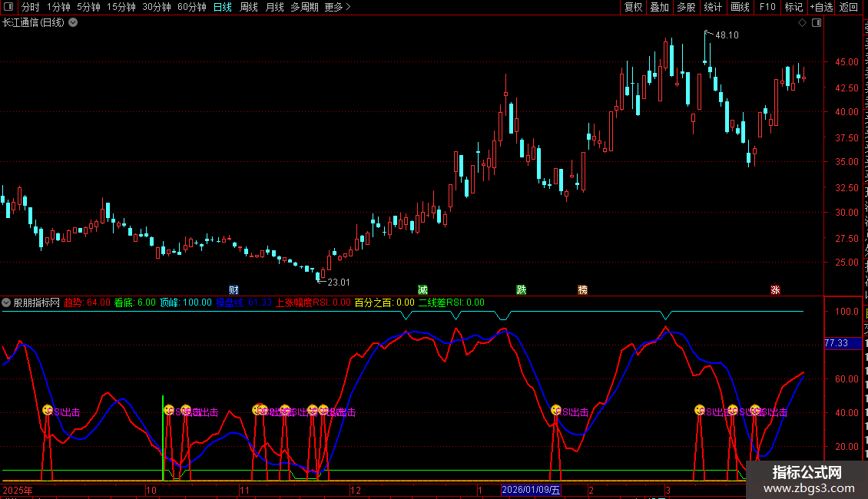Click the 百分之百: 0.00 label

pos(384,302)
